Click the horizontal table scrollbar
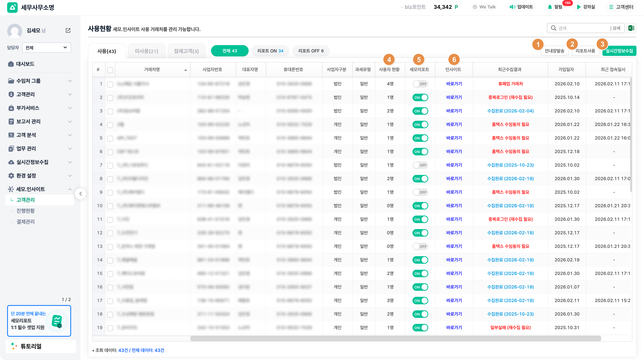This screenshot has height=360, width=644. pyautogui.click(x=396, y=339)
